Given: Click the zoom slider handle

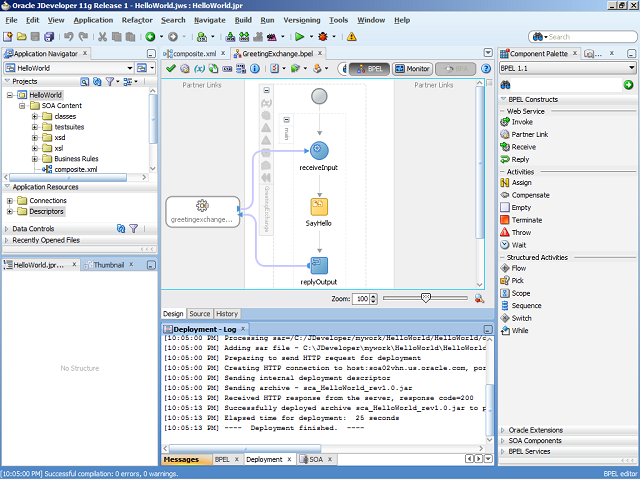Looking at the screenshot, I should (x=426, y=297).
